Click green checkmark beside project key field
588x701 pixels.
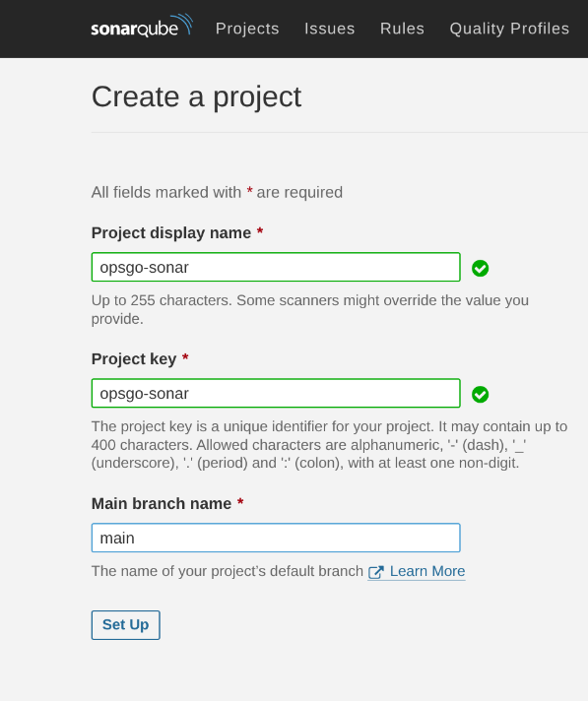coord(481,394)
